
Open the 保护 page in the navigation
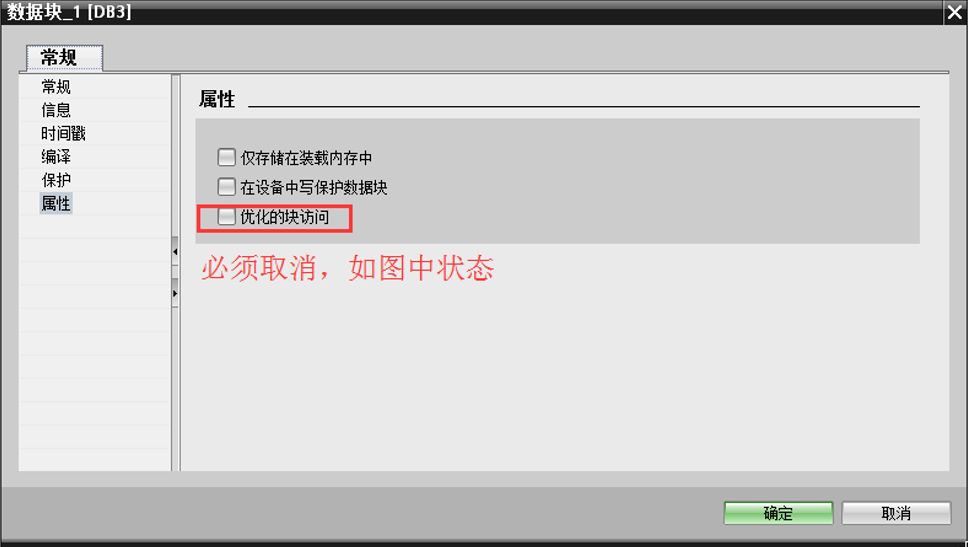tap(56, 180)
